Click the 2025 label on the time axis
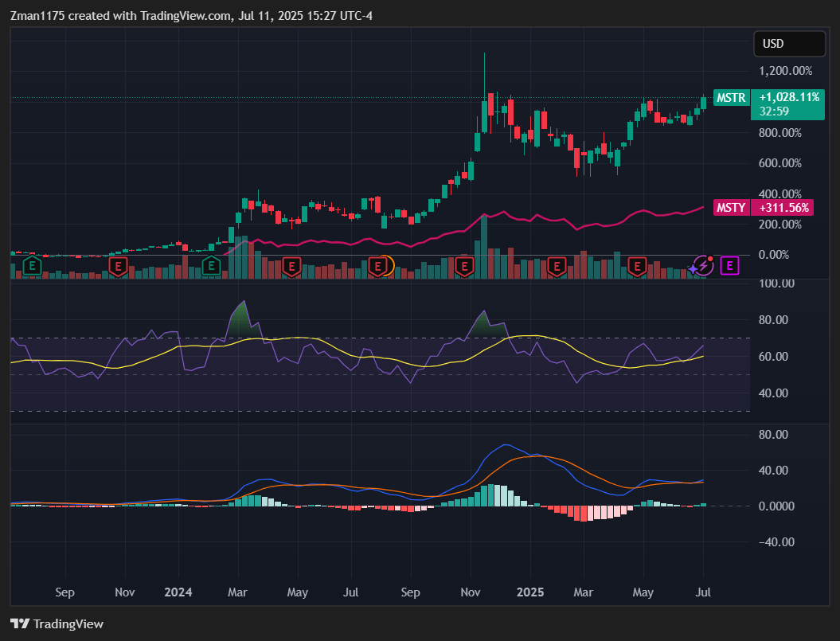The image size is (840, 641). coord(529,592)
